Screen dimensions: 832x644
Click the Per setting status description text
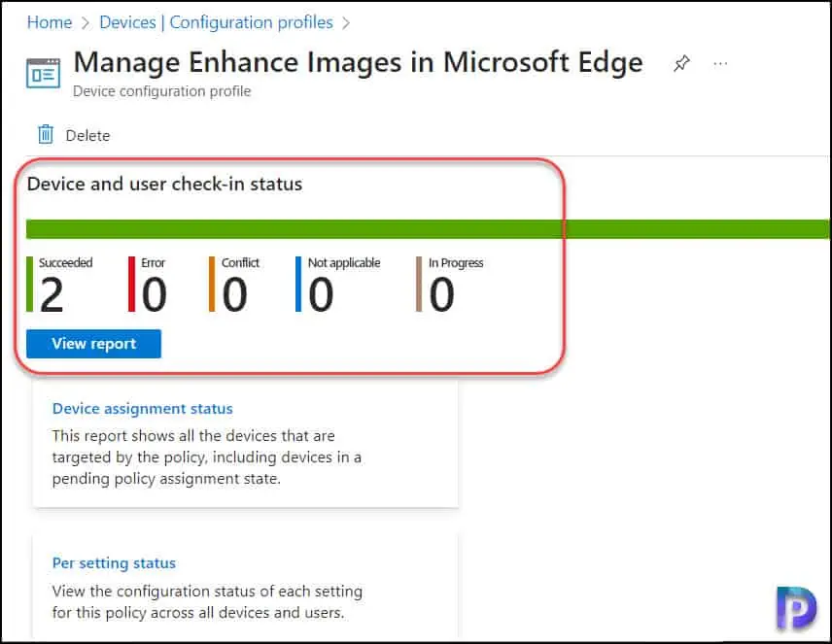point(207,601)
